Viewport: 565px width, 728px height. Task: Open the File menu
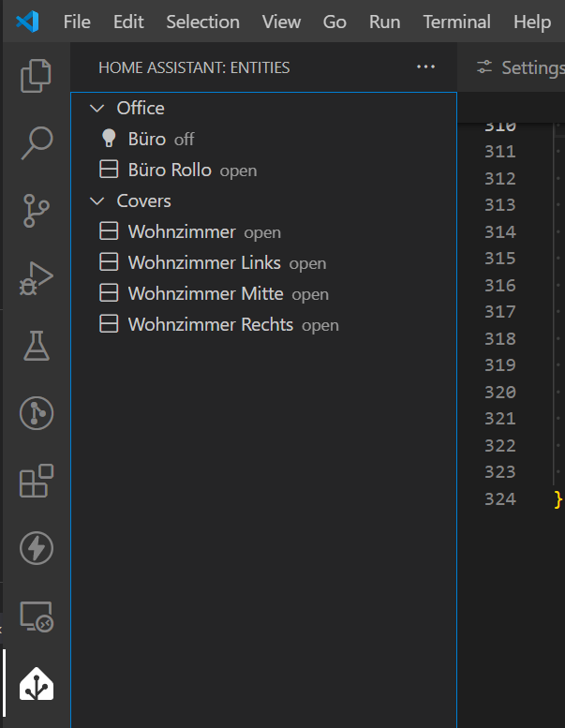(77, 22)
